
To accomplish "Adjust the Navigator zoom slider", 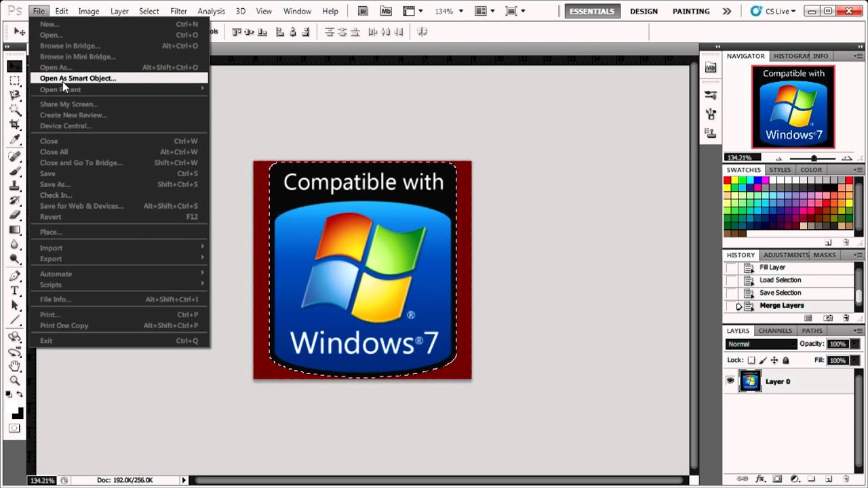I will click(814, 158).
